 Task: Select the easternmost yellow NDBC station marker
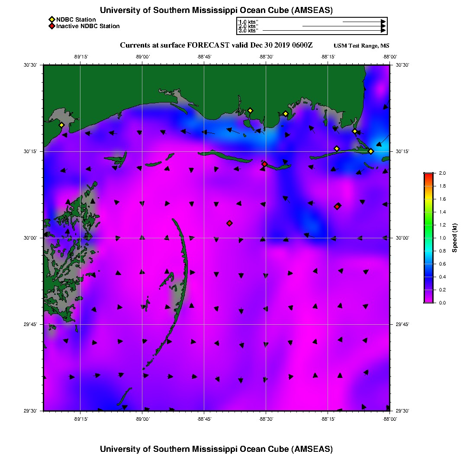(x=371, y=151)
